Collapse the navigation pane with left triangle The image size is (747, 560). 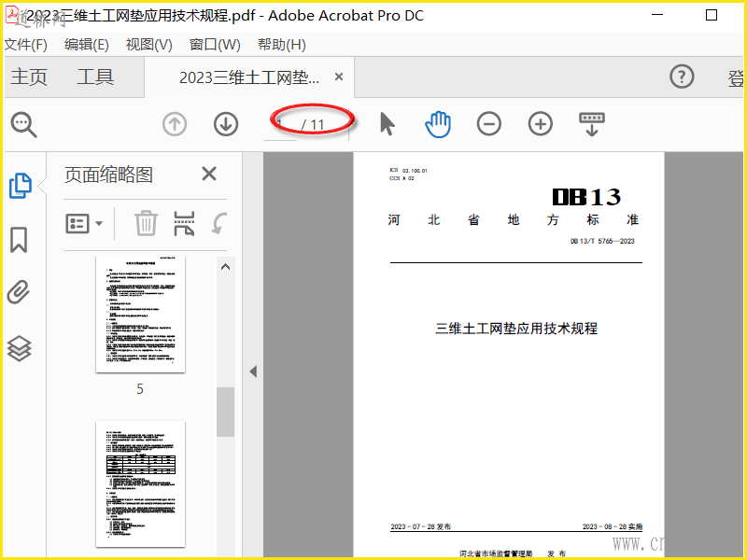click(x=253, y=371)
